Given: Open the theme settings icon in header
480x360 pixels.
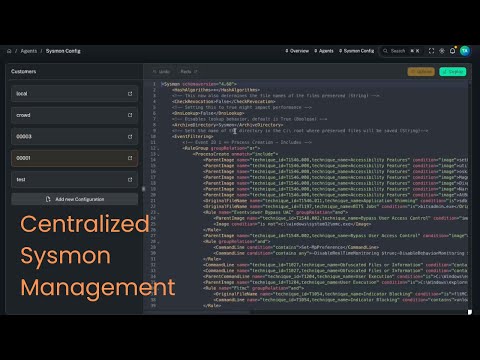Looking at the screenshot, I should [x=442, y=51].
